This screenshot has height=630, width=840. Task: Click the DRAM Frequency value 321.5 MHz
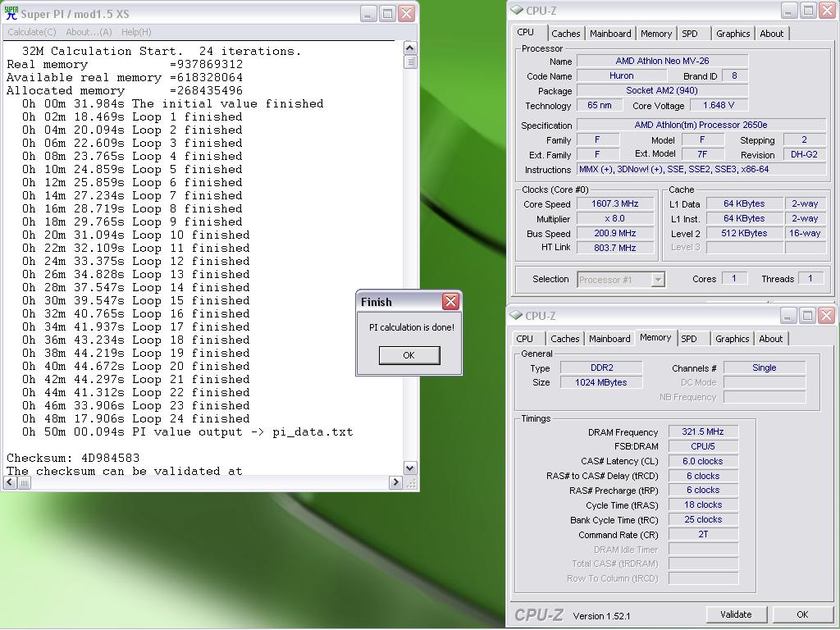pos(703,431)
